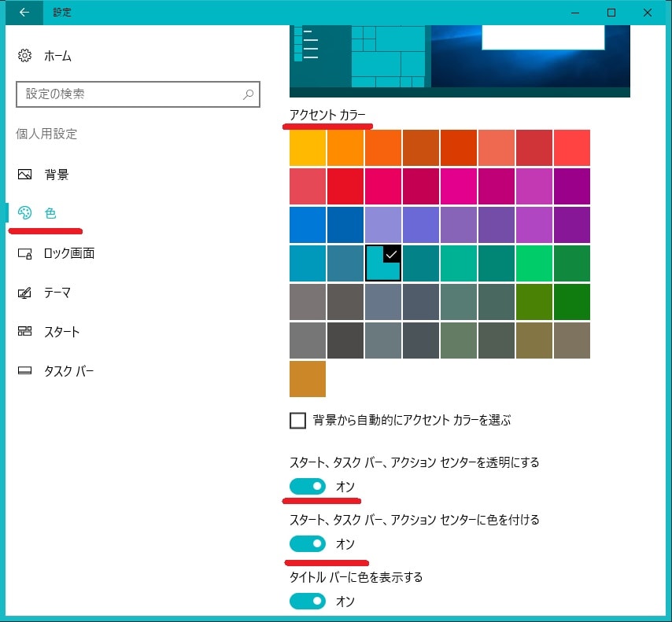Close the 設定 window

click(x=648, y=13)
